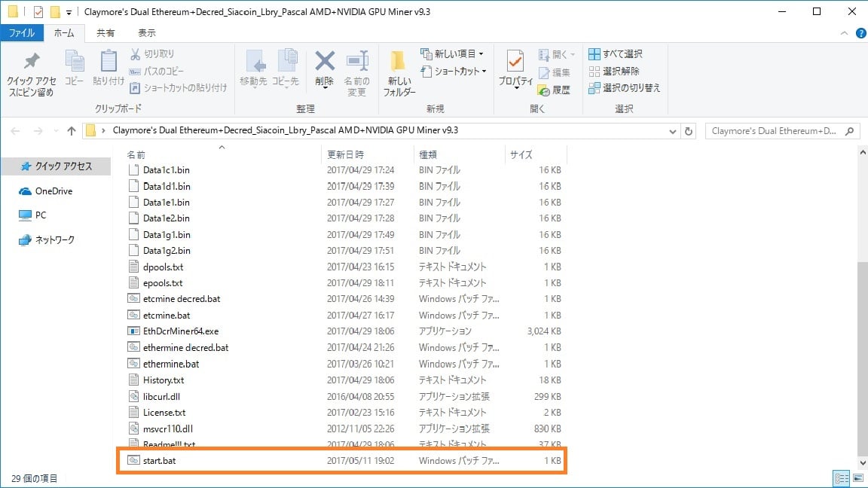This screenshot has width=868, height=488.
Task: Open Properties checkmark icon
Action: pyautogui.click(x=515, y=62)
